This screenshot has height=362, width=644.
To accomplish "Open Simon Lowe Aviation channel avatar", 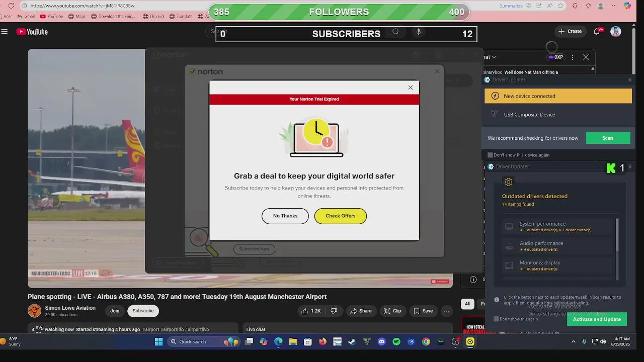I will click(x=34, y=311).
